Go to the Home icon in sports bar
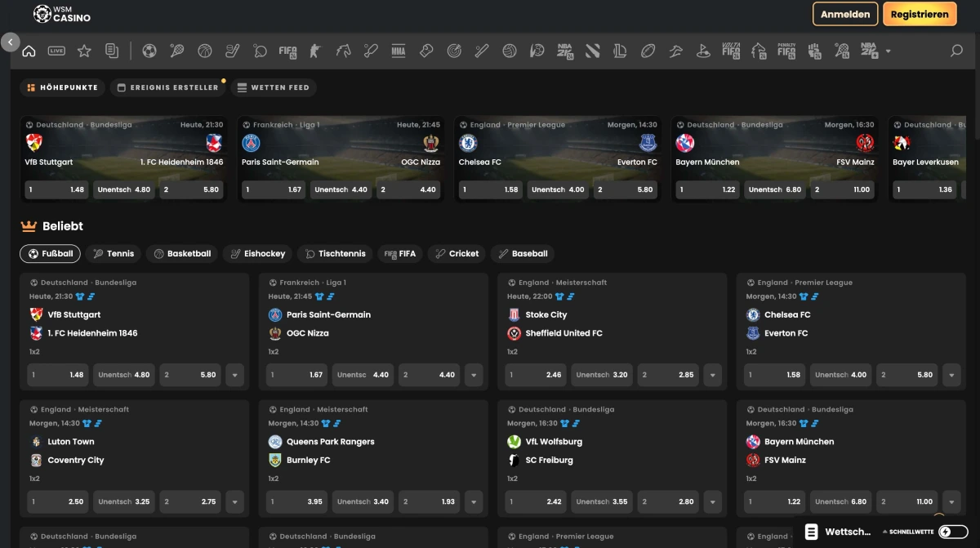Viewport: 980px width, 548px height. tap(29, 51)
